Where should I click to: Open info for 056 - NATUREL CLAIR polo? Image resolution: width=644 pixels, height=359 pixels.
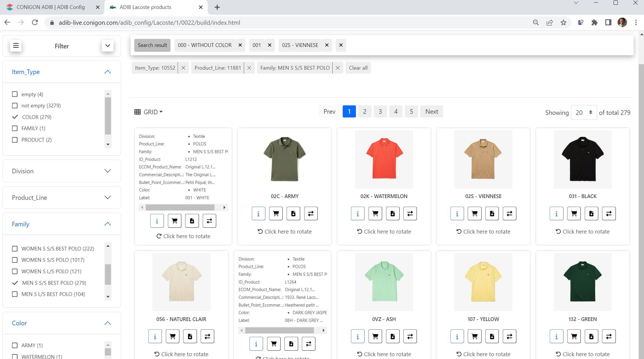[155, 336]
